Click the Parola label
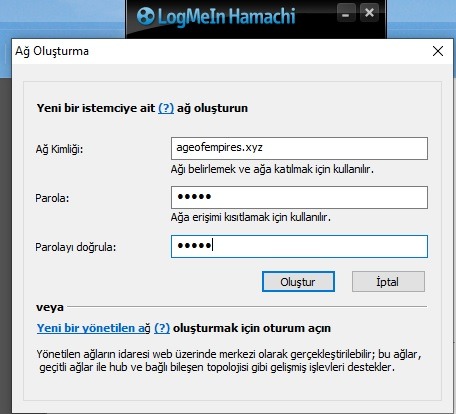Image resolution: width=456 pixels, height=414 pixels. tap(52, 198)
